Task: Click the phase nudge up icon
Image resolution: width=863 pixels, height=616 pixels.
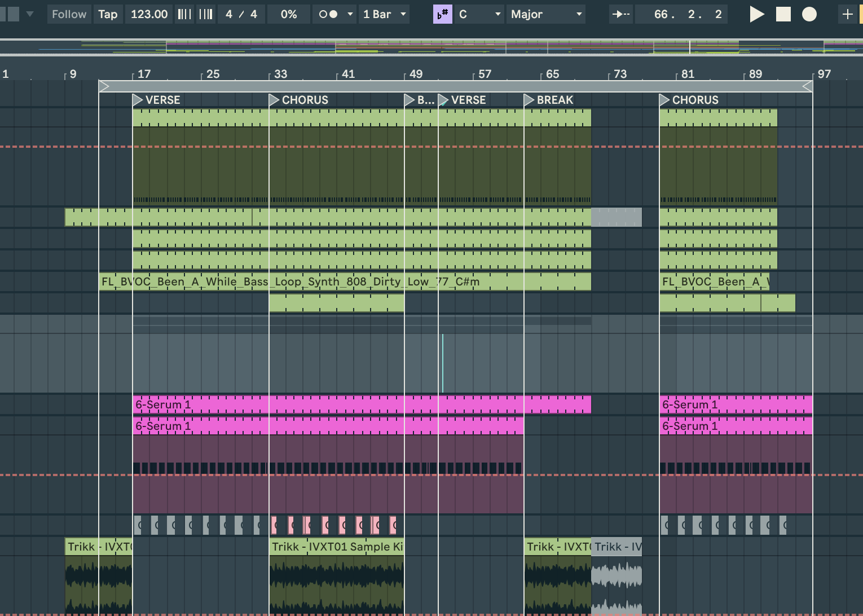Action: (206, 14)
